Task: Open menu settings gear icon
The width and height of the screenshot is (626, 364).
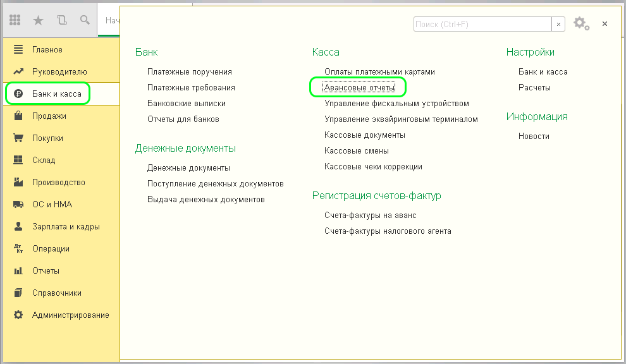Action: coord(580,23)
